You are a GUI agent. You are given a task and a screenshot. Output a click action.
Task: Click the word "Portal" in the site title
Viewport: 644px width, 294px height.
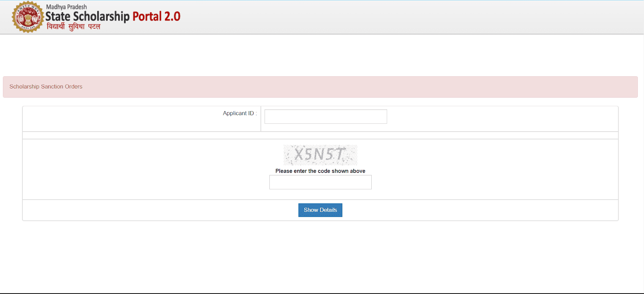pos(147,16)
